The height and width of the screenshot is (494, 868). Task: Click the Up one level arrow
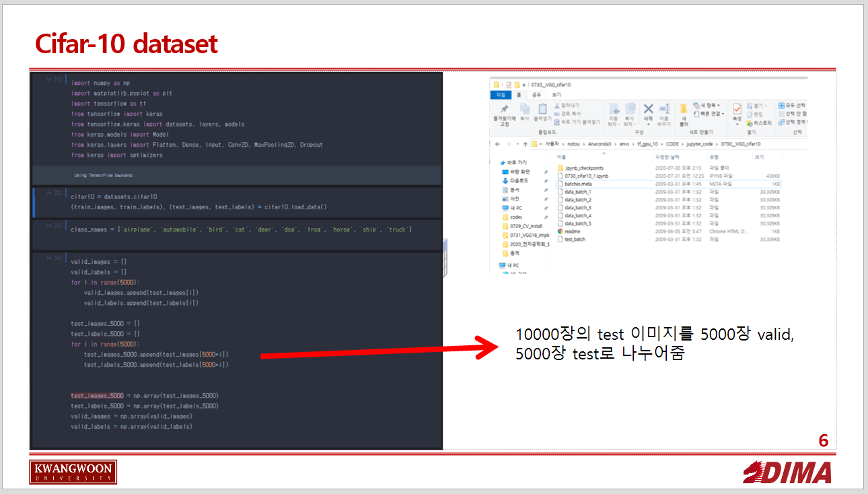pyautogui.click(x=525, y=144)
